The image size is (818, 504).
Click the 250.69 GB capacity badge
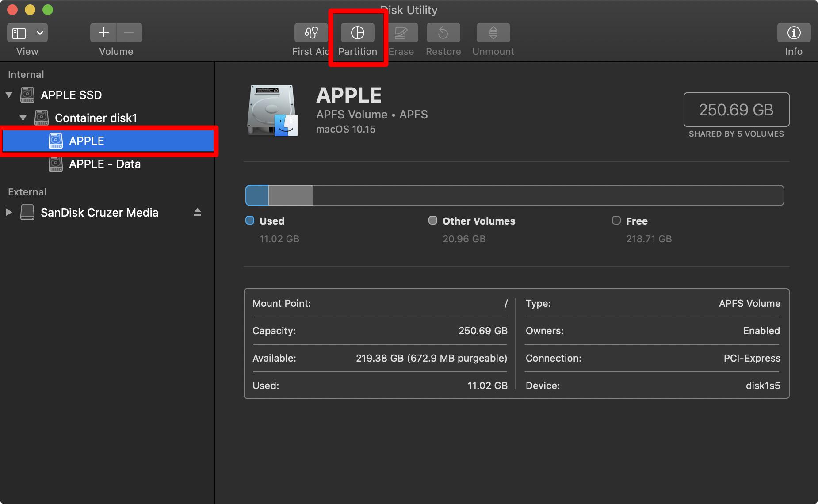tap(736, 110)
